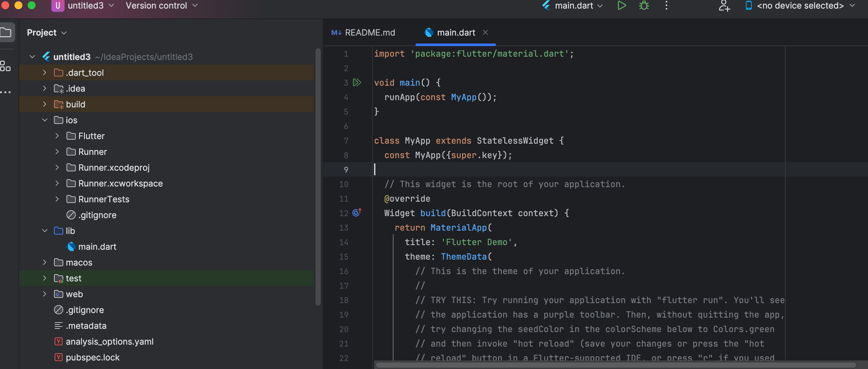Click the run gutter icon beside main()

pyautogui.click(x=357, y=83)
